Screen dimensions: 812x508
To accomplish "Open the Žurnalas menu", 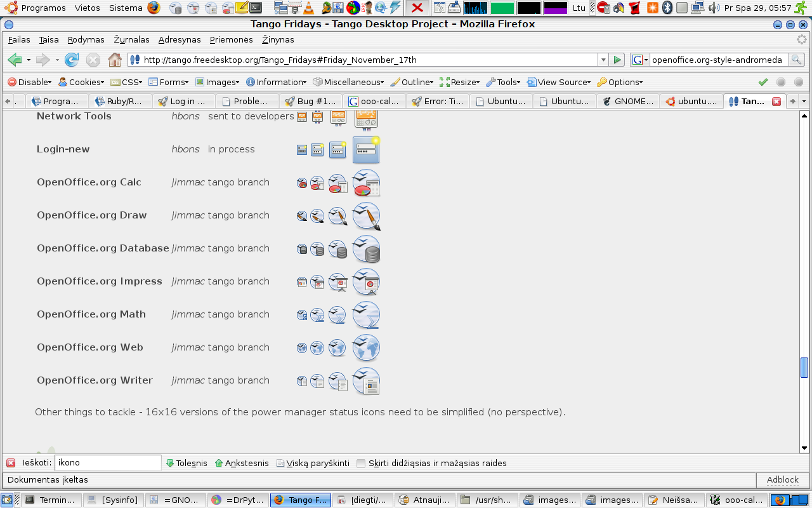I will point(131,39).
